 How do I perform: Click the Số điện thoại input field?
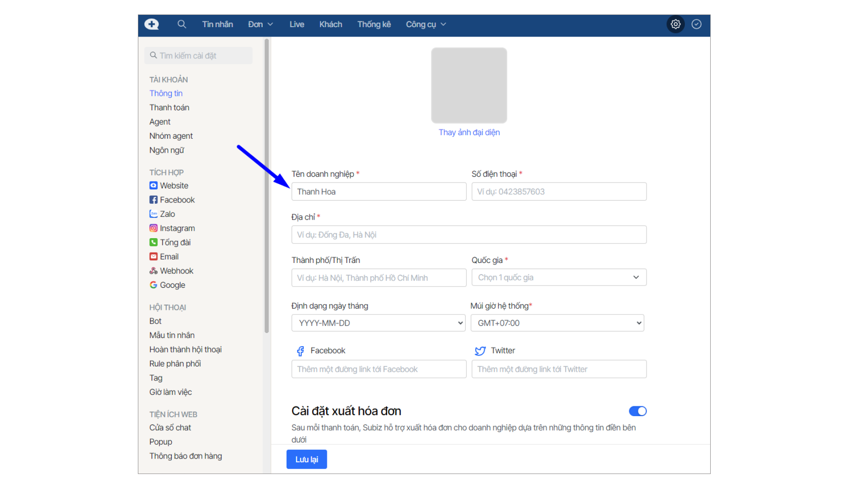click(x=559, y=192)
